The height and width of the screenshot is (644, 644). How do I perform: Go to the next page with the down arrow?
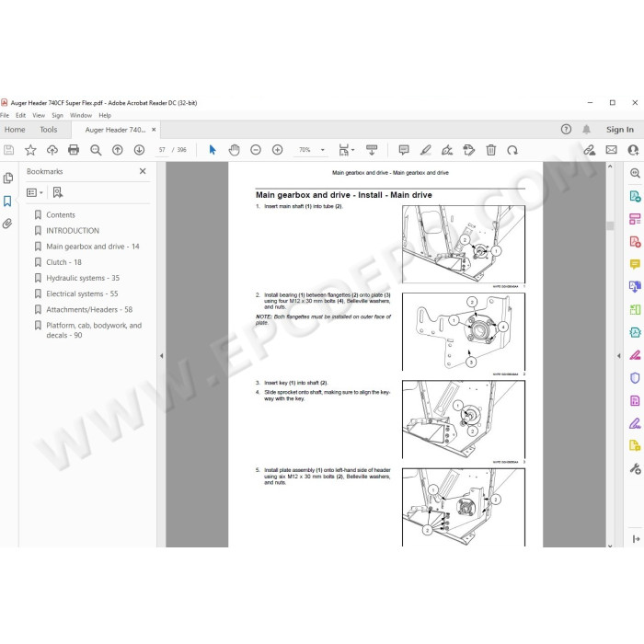139,150
